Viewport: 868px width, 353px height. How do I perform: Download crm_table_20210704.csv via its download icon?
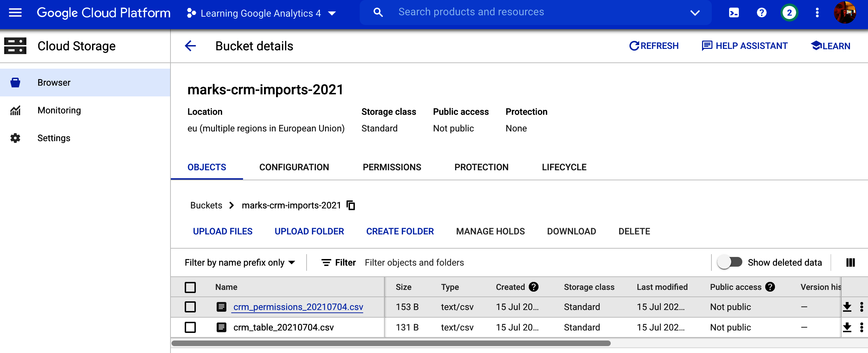coord(847,327)
